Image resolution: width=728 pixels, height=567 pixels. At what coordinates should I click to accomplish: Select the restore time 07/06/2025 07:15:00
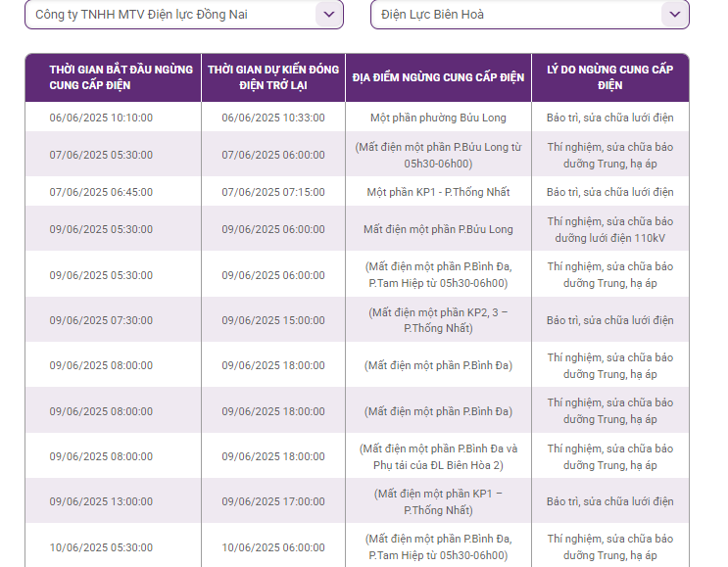273,192
